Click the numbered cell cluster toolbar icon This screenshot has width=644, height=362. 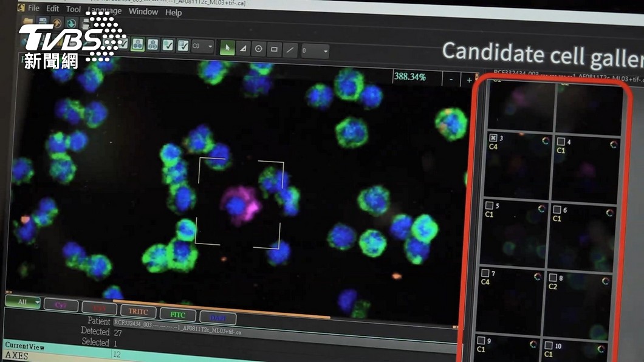152,44
